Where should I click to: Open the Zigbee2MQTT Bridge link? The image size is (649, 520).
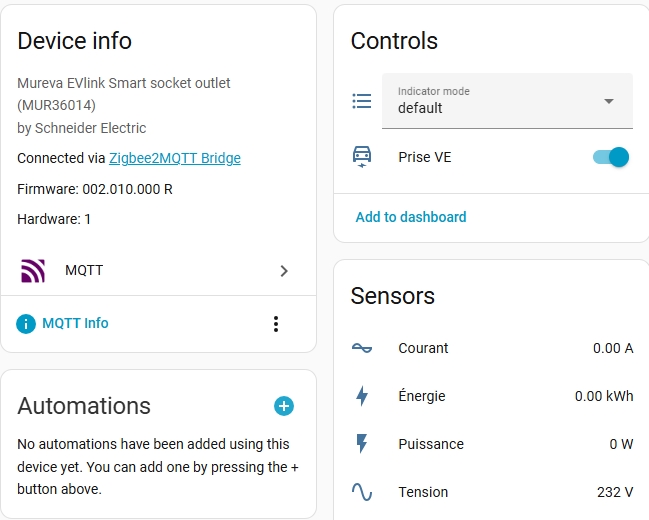[x=175, y=158]
